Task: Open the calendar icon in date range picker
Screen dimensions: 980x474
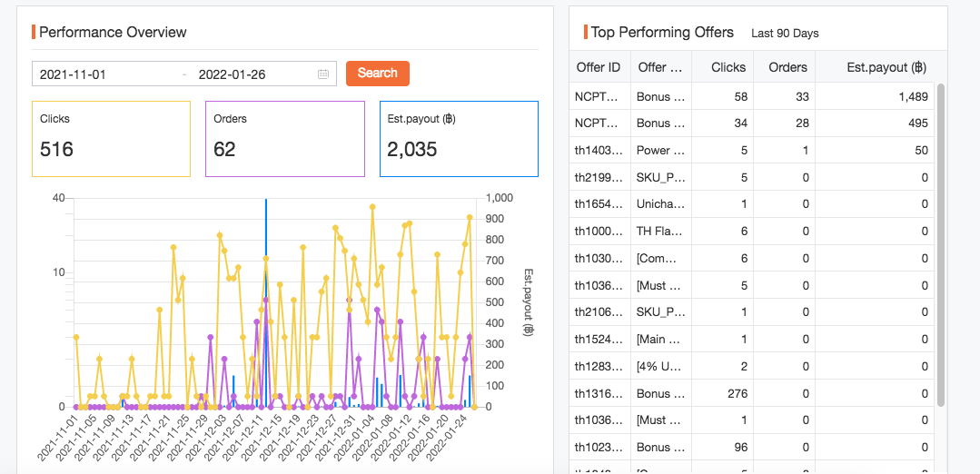Action: pyautogui.click(x=323, y=74)
